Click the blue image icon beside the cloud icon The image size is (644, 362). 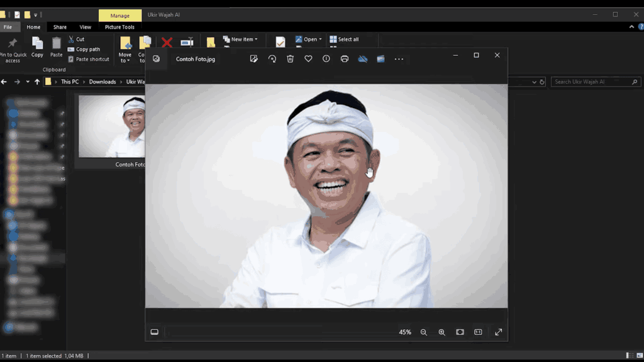pyautogui.click(x=380, y=59)
